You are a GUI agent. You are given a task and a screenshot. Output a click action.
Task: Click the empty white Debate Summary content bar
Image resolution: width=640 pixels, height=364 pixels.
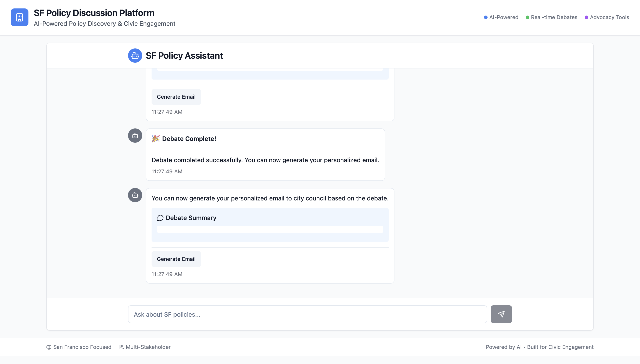pyautogui.click(x=270, y=229)
